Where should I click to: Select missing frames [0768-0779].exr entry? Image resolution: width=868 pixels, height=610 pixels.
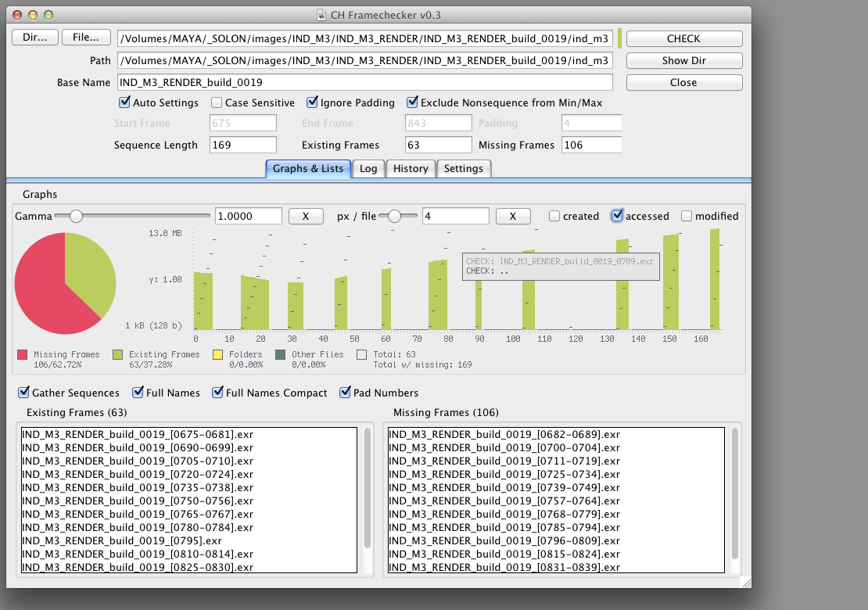[x=556, y=515]
